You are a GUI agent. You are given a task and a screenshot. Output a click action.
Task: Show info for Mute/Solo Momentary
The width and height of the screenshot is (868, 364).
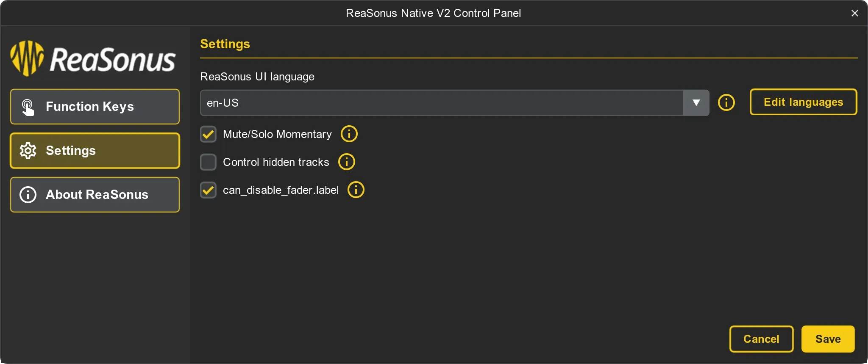(x=349, y=134)
